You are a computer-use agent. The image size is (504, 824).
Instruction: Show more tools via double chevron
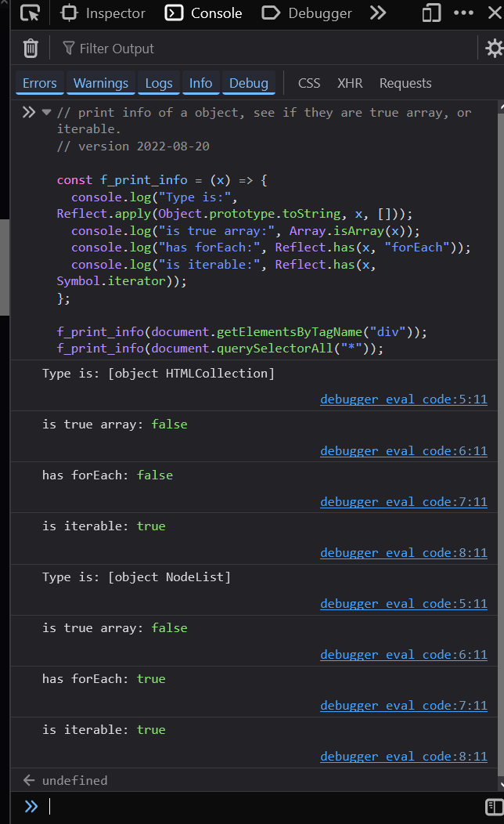[x=378, y=13]
